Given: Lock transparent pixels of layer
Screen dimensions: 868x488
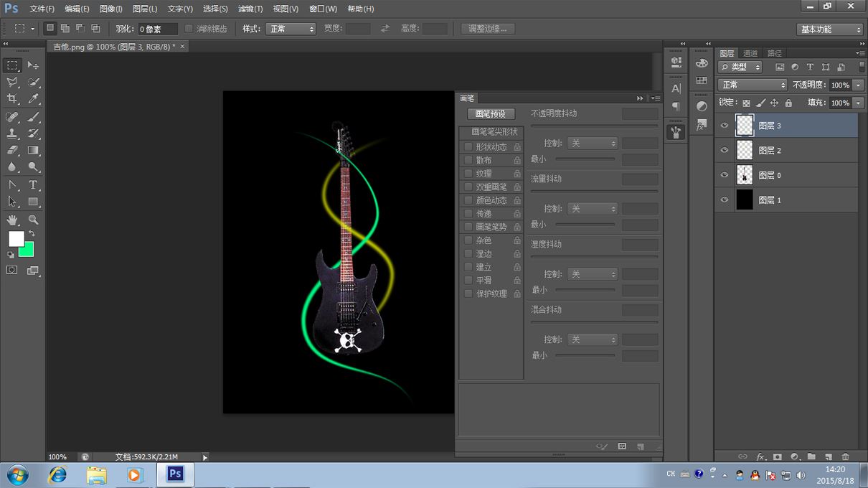Looking at the screenshot, I should click(746, 103).
